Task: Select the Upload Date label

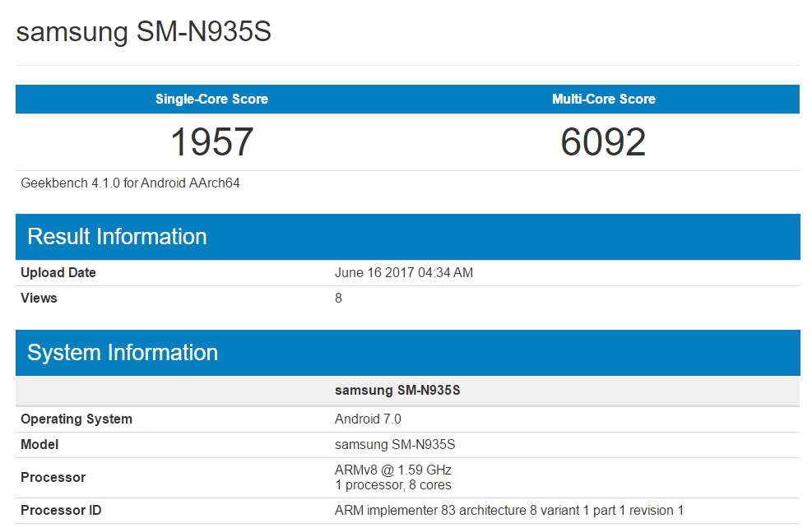Action: (58, 272)
